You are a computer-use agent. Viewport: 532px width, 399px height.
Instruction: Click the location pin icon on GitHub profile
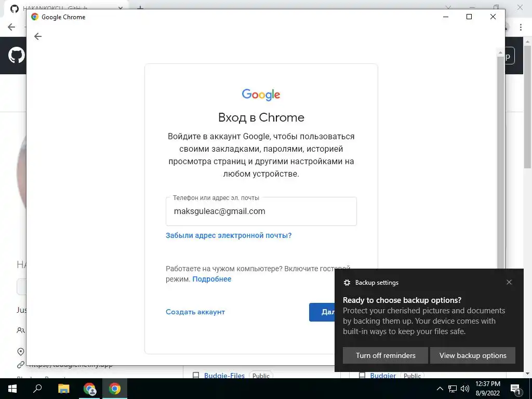tap(21, 352)
